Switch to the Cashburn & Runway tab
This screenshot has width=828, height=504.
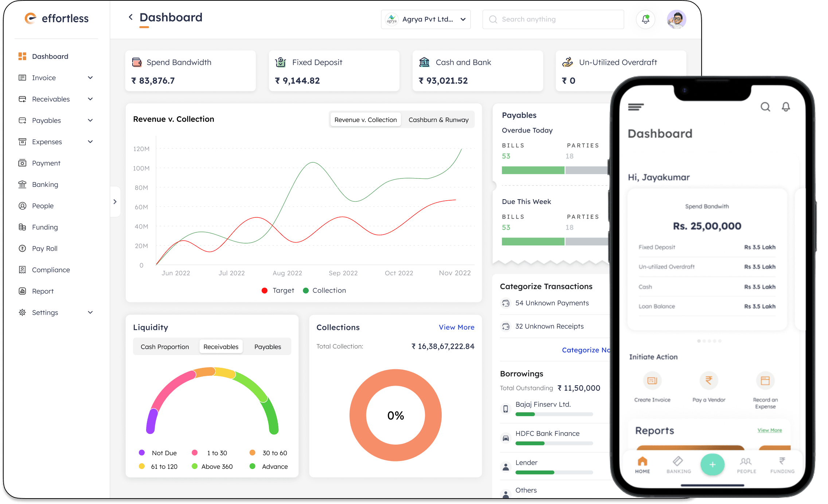(x=438, y=119)
